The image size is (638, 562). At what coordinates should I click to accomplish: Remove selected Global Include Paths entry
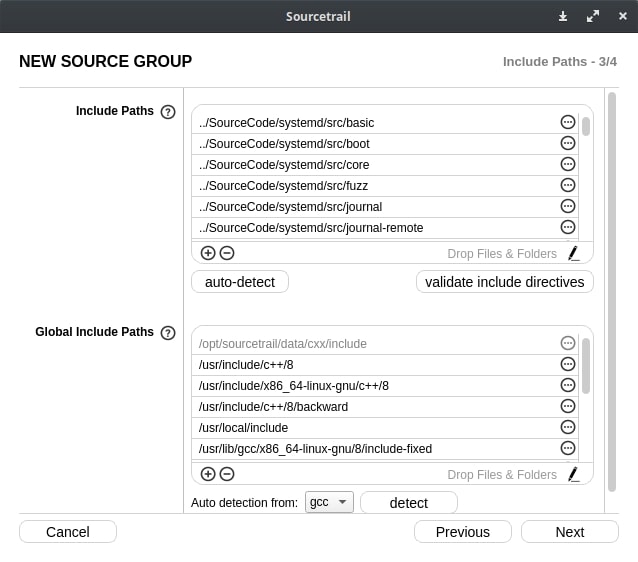227,475
